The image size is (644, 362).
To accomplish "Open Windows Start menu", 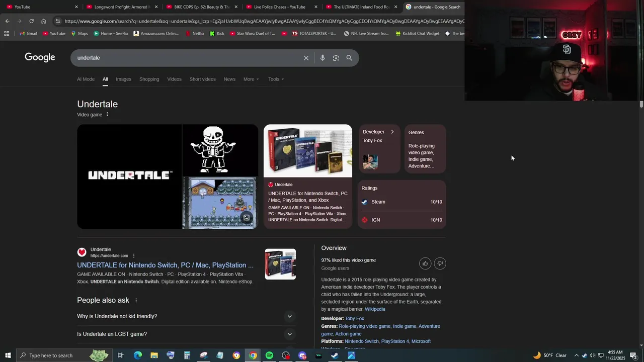I will pos(8,355).
